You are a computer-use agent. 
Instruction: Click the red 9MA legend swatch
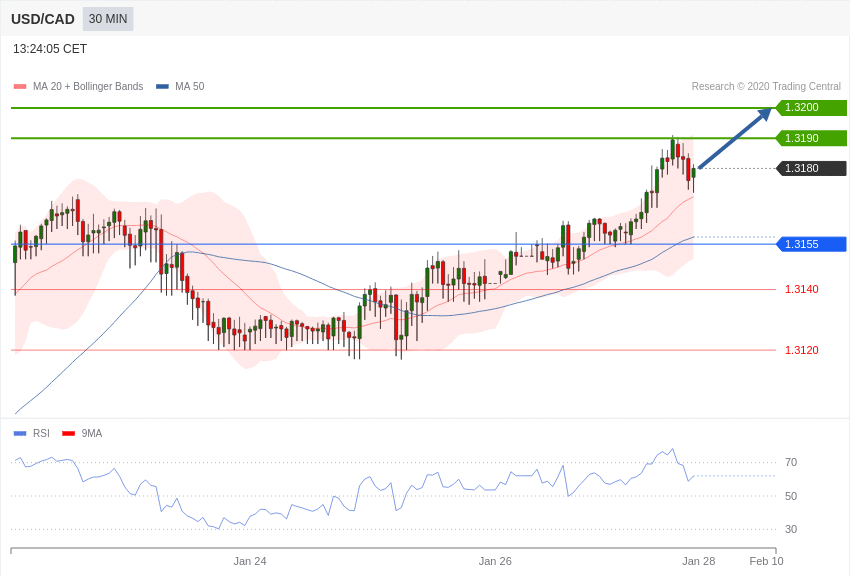pos(68,433)
